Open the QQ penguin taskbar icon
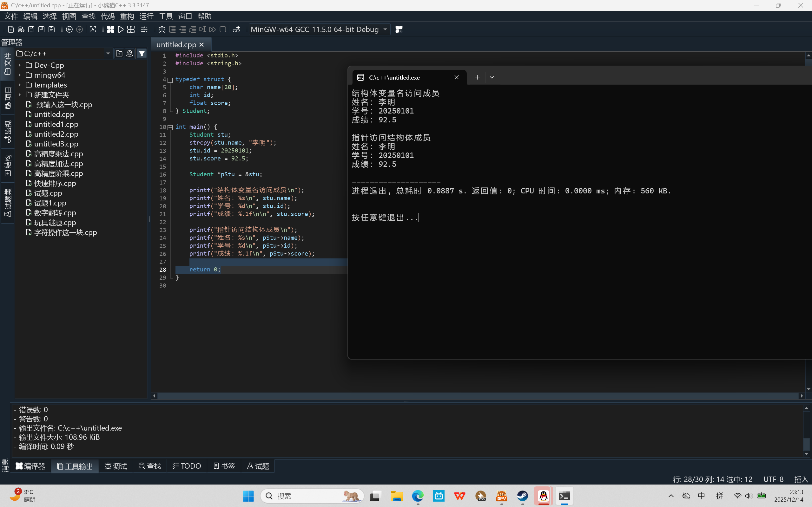Viewport: 812px width, 507px height. (x=543, y=496)
